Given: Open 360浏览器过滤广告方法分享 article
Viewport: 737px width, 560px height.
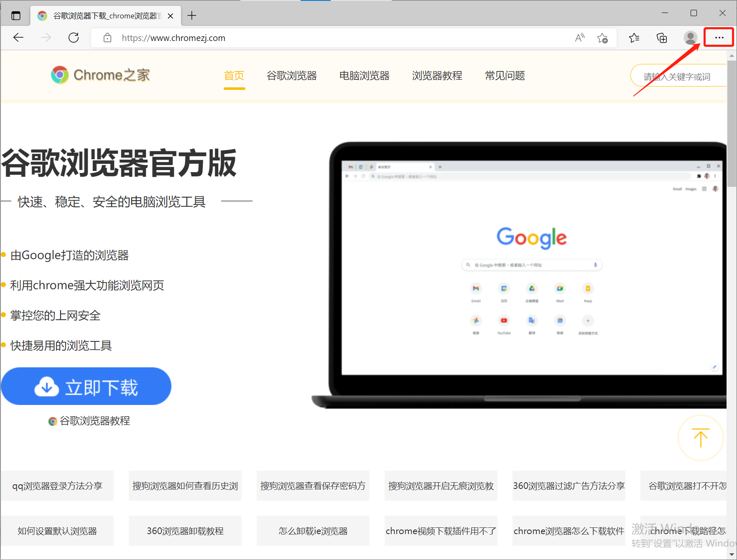Looking at the screenshot, I should [569, 486].
